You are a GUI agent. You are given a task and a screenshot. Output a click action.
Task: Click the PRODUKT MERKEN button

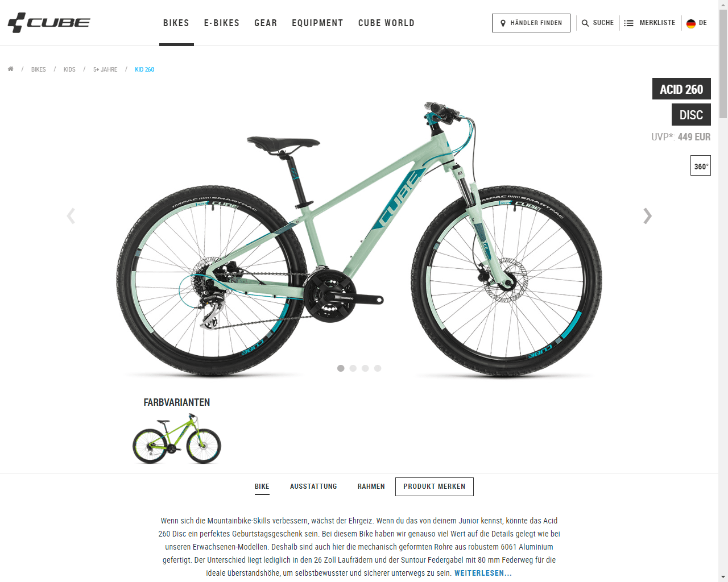pos(435,487)
